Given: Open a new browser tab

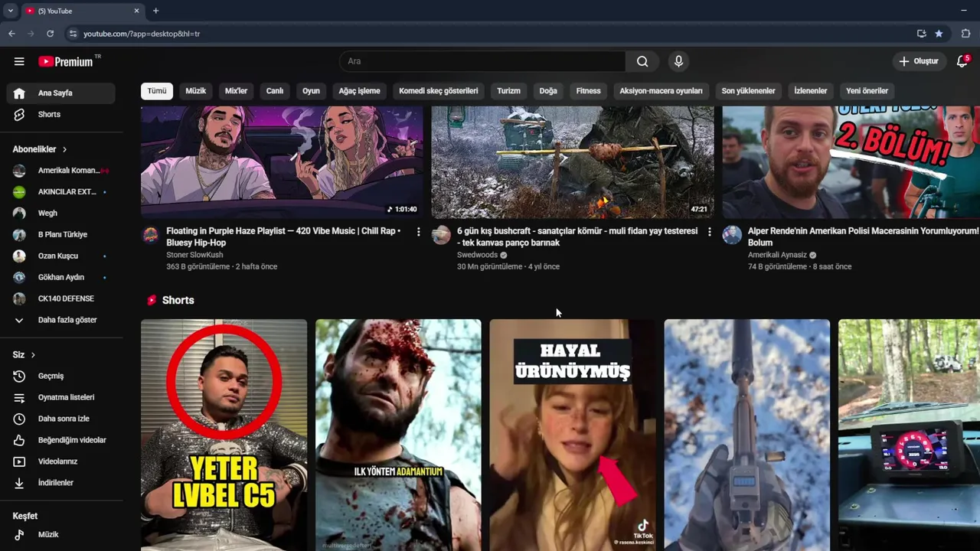Looking at the screenshot, I should pyautogui.click(x=155, y=11).
